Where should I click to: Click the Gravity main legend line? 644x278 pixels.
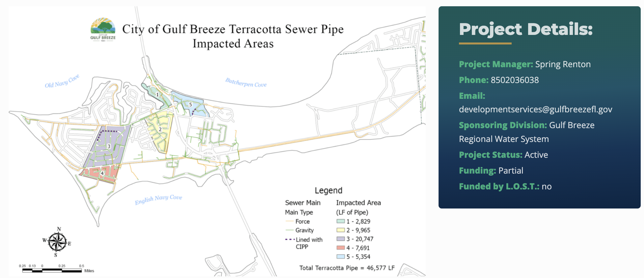pyautogui.click(x=289, y=230)
